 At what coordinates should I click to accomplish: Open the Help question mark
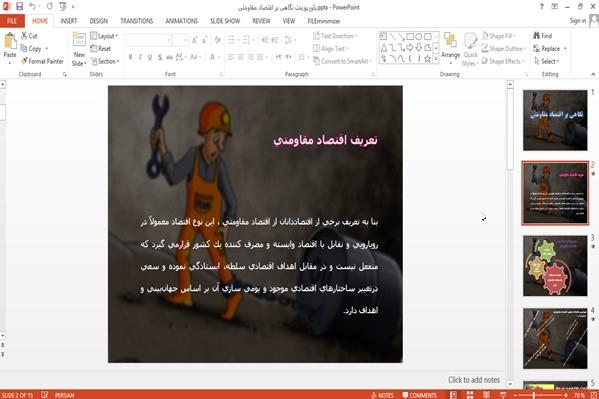(x=541, y=6)
